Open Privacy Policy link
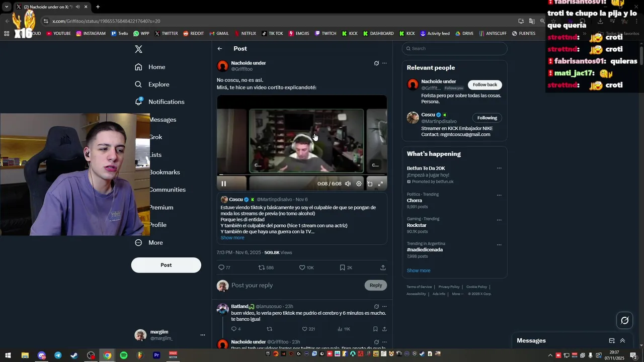The height and width of the screenshot is (362, 644). click(x=449, y=287)
